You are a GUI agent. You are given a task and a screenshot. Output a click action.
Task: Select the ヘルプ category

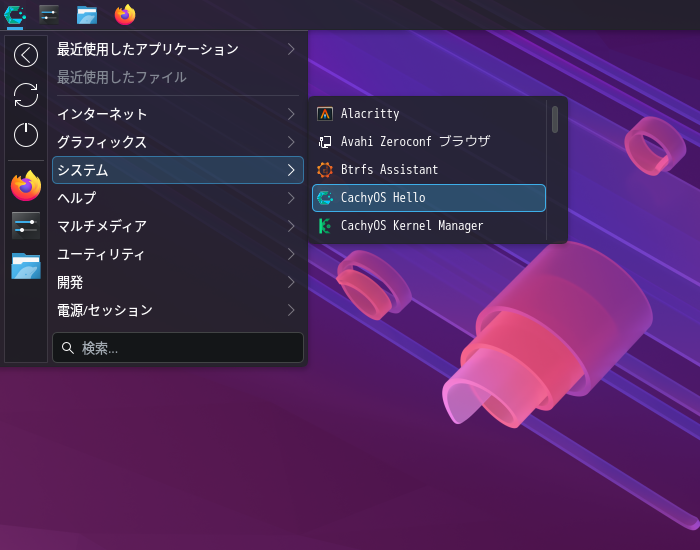coord(178,198)
